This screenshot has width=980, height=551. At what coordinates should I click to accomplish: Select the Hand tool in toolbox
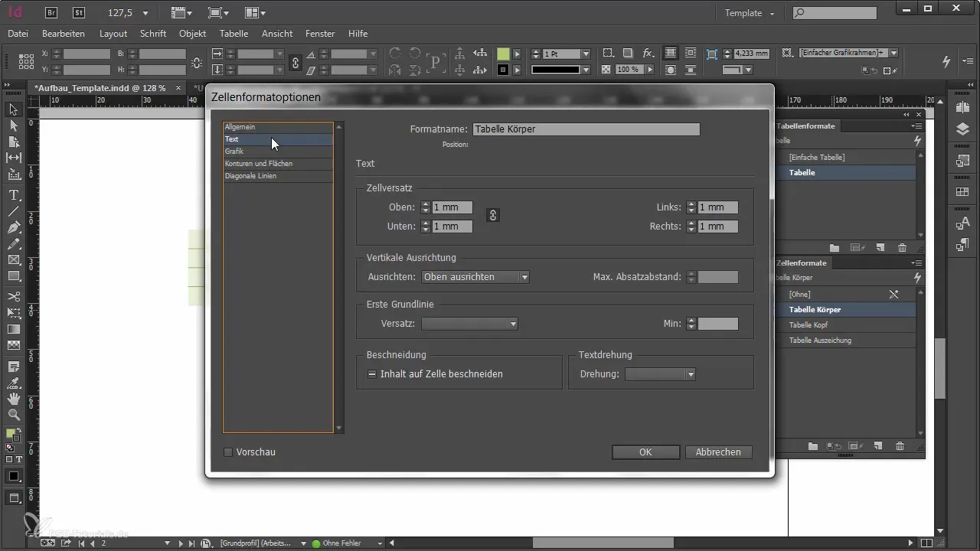14,399
